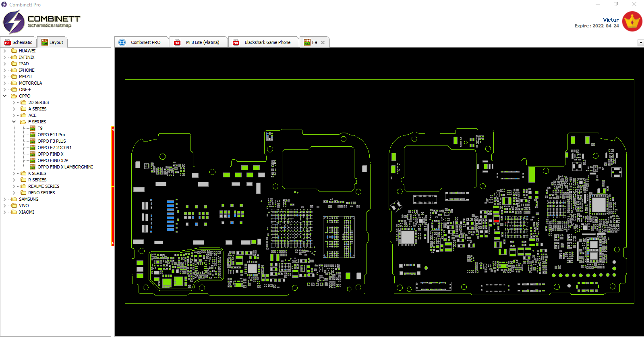Expand the MOTOROLA folder
644x337 pixels.
coord(4,83)
